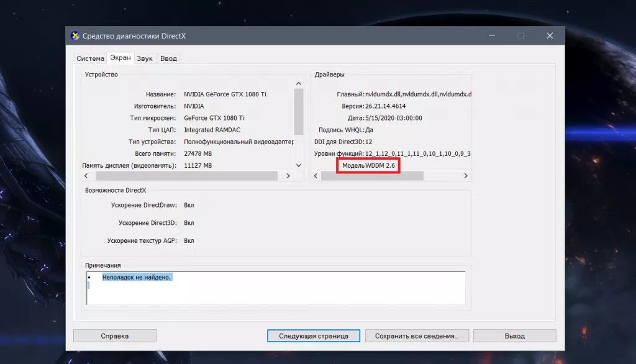Image resolution: width=636 pixels, height=364 pixels.
Task: Click Сохранить все сведения button
Action: pos(416,336)
